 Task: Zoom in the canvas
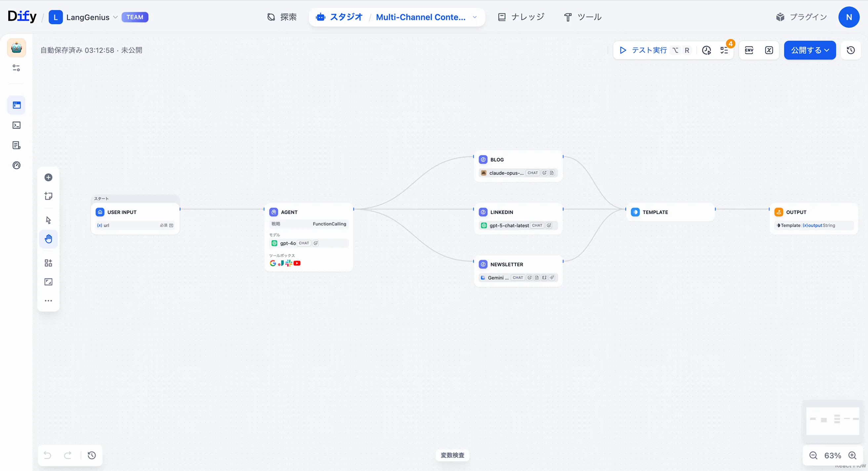pos(852,455)
